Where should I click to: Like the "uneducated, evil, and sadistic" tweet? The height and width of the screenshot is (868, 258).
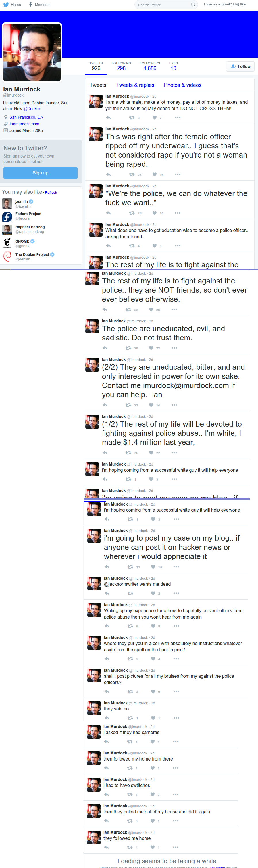point(151,348)
